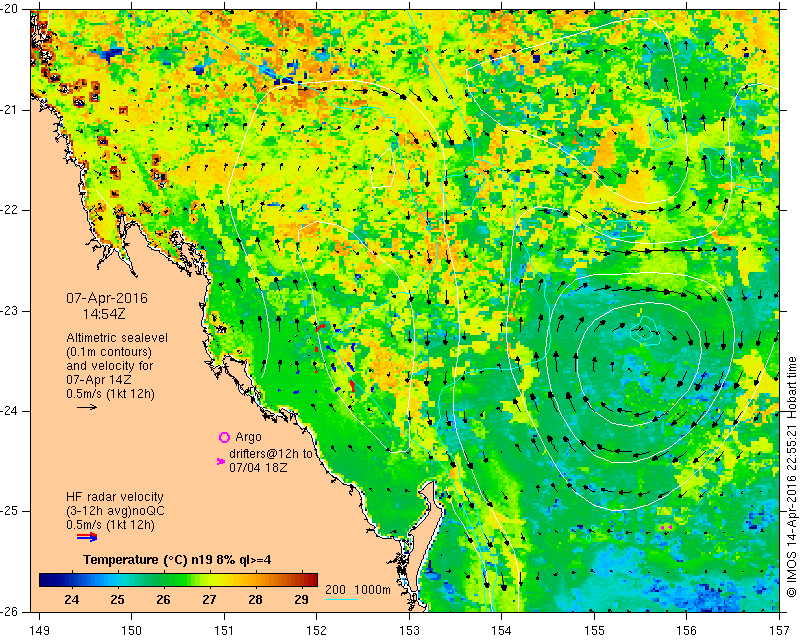The height and width of the screenshot is (640, 800).
Task: Click the latitude axis label -20
Action: (10, 9)
